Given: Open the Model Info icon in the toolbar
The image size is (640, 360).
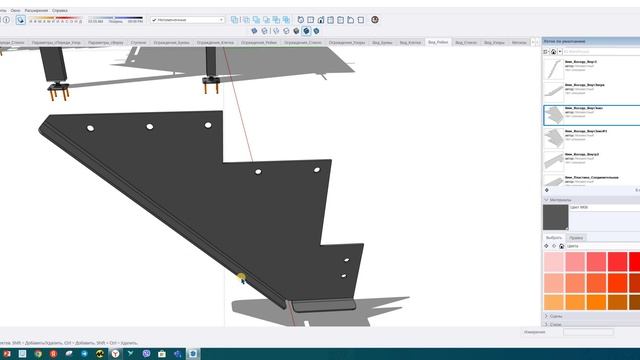Looking at the screenshot, I should (7, 20).
